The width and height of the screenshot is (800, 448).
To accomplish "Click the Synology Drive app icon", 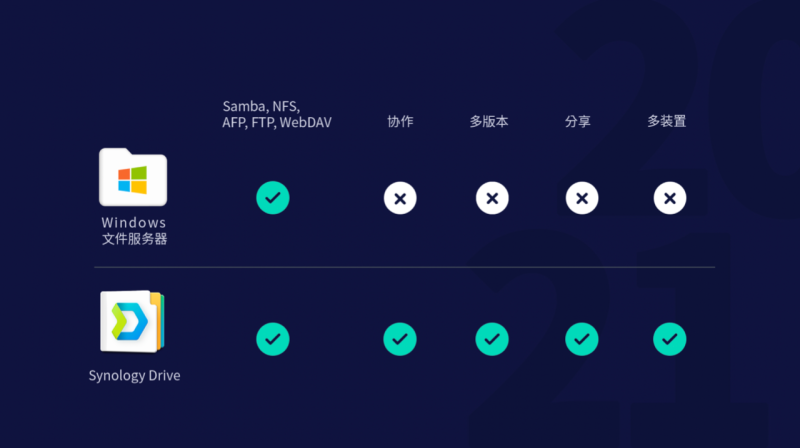I will (133, 321).
